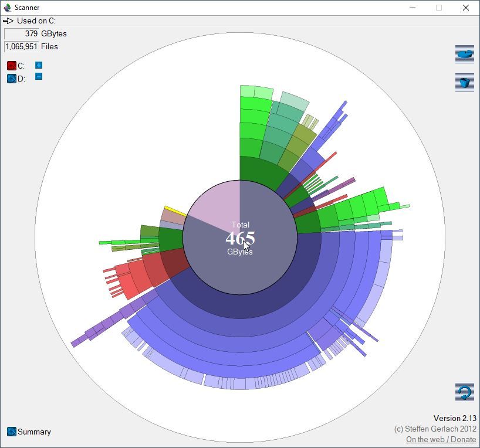Viewport: 480px width, 448px height.
Task: Zoom out with the blue minus button
Action: coord(39,76)
